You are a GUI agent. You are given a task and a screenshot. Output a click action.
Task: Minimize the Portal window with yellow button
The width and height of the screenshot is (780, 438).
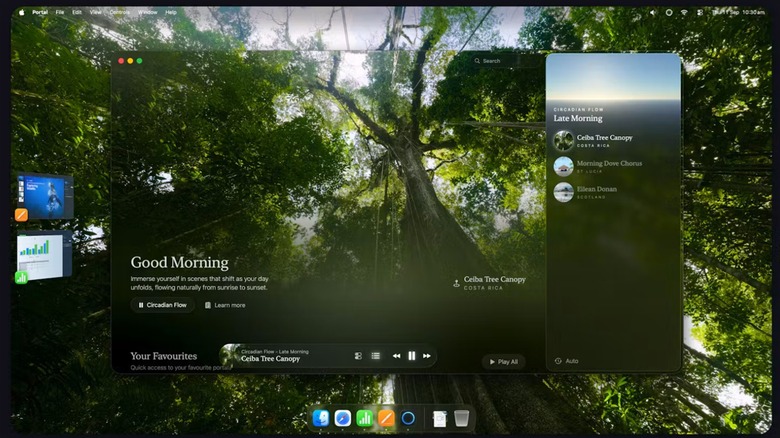(x=130, y=61)
